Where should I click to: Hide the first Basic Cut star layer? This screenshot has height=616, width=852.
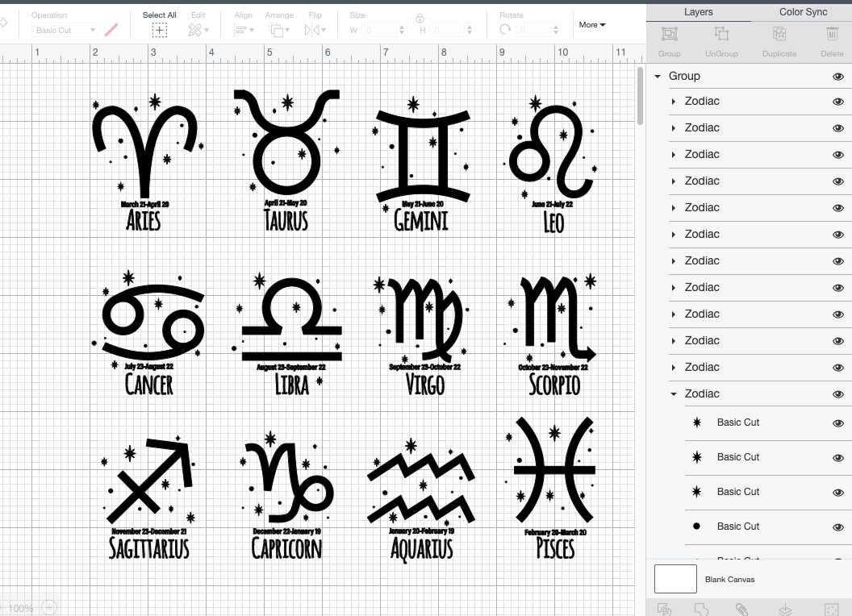tap(838, 422)
